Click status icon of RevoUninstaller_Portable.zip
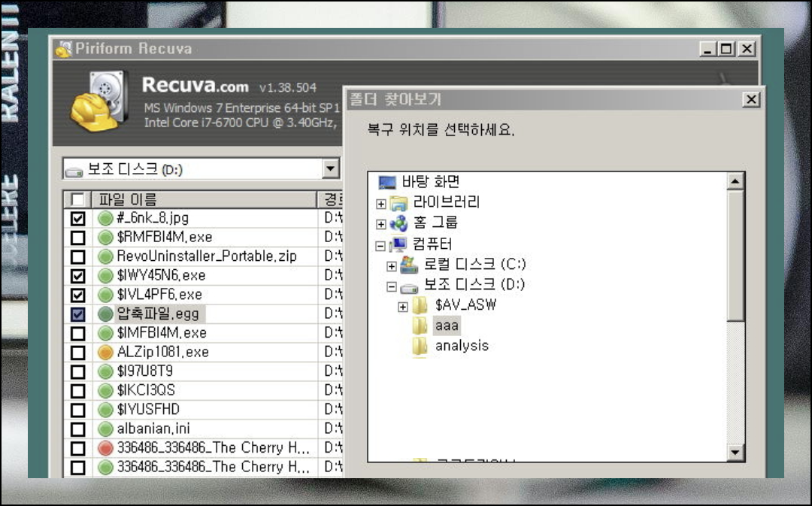812x506 pixels. [x=105, y=256]
